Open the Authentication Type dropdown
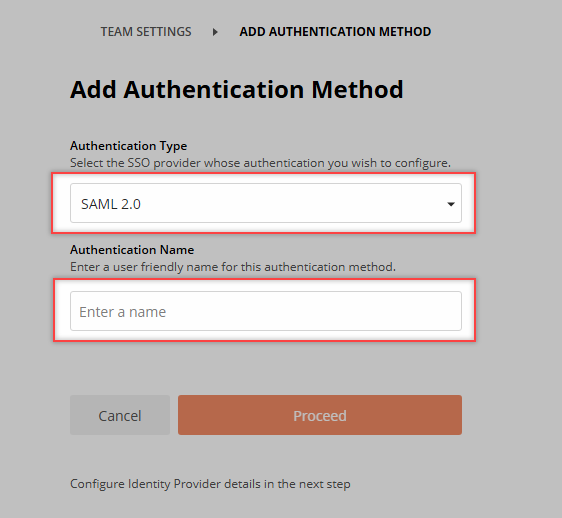562x518 pixels. pos(266,203)
